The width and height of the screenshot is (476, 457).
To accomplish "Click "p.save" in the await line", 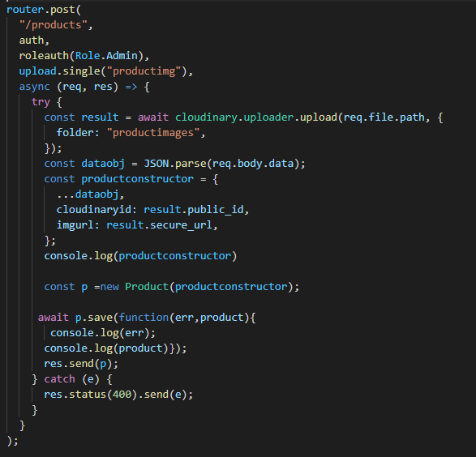I will pyautogui.click(x=94, y=318).
